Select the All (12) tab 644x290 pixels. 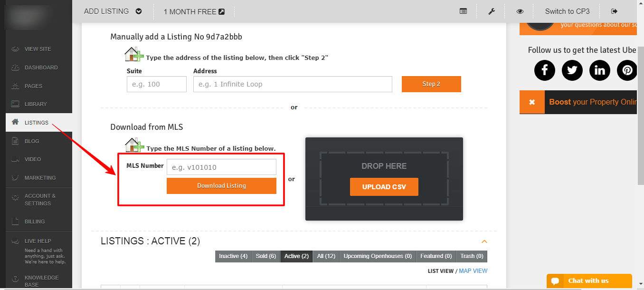(326, 256)
